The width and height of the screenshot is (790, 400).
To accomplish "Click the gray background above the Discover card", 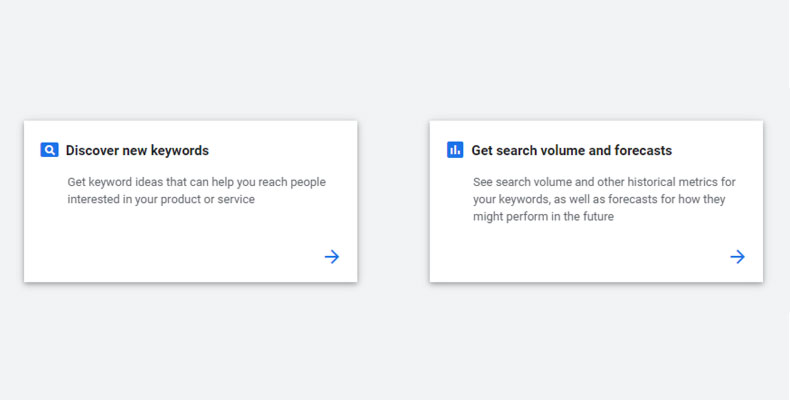I will tap(190, 70).
